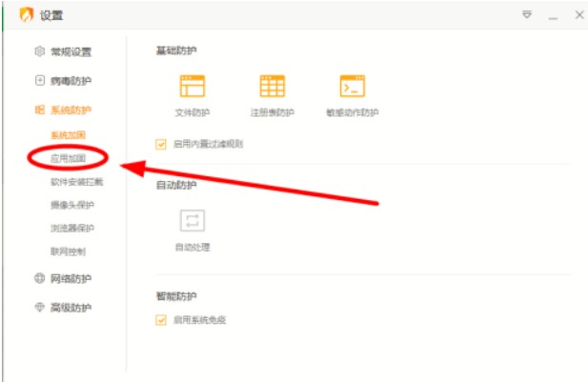This screenshot has width=588, height=382.
Task: Open 敏感动作防护 terminal-style icon
Action: (x=353, y=87)
